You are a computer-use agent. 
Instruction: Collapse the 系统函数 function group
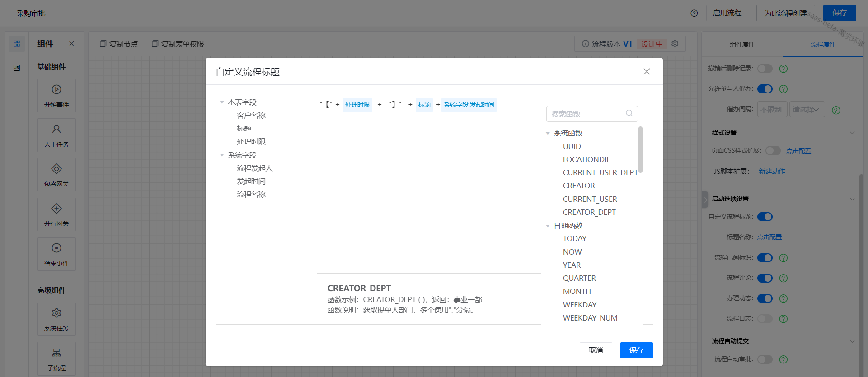(548, 133)
